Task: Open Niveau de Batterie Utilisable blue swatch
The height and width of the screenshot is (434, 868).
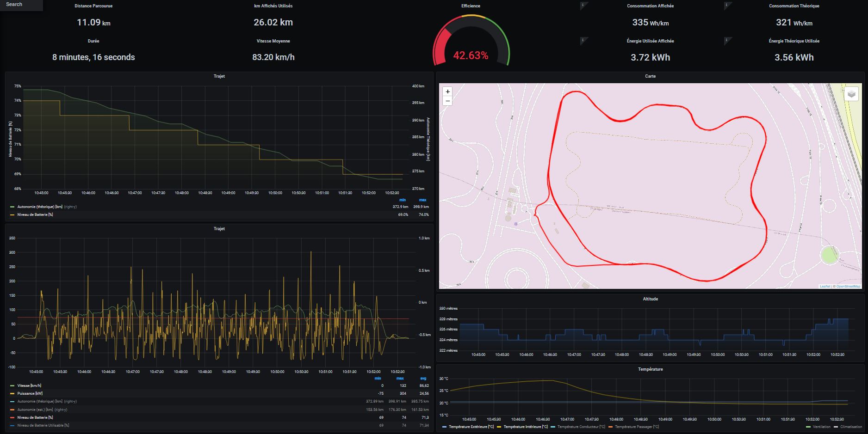Action: pyautogui.click(x=12, y=425)
